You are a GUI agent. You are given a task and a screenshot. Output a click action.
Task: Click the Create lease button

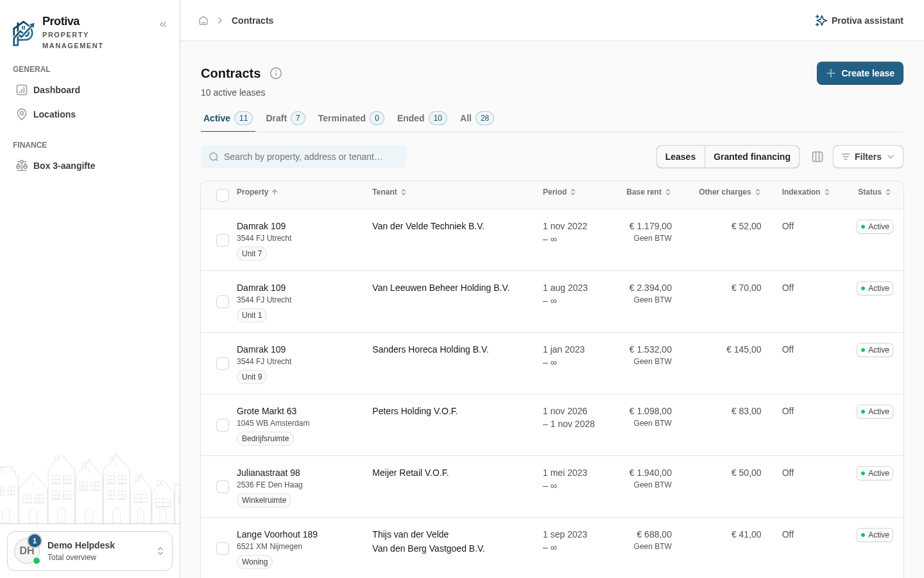[860, 73]
